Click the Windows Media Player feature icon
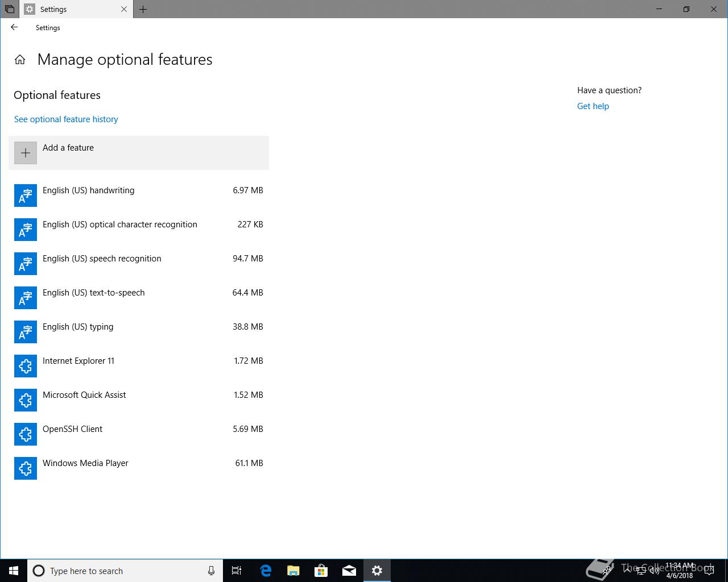This screenshot has width=728, height=582. point(26,468)
